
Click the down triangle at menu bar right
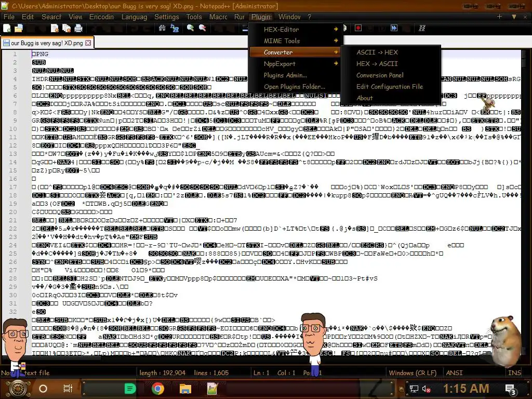tap(514, 17)
